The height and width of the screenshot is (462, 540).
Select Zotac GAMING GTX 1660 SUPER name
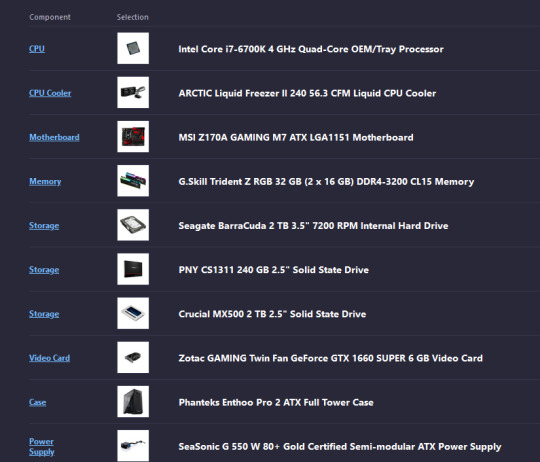pyautogui.click(x=331, y=358)
